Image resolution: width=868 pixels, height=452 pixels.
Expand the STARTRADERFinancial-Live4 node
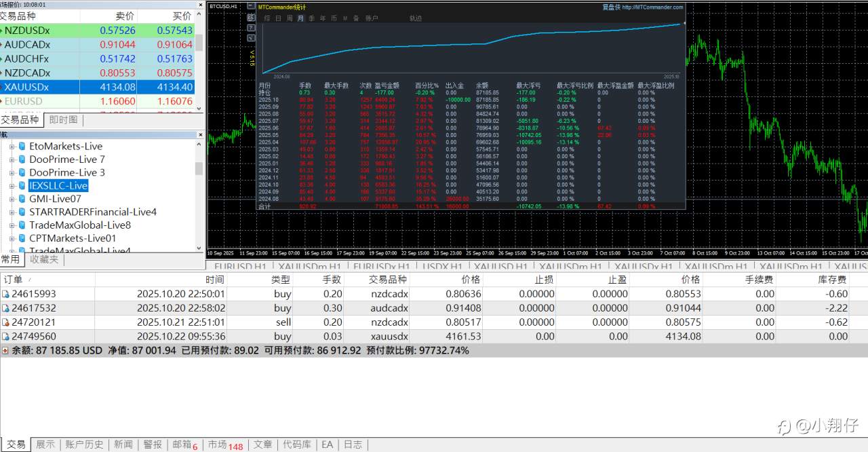(12, 212)
